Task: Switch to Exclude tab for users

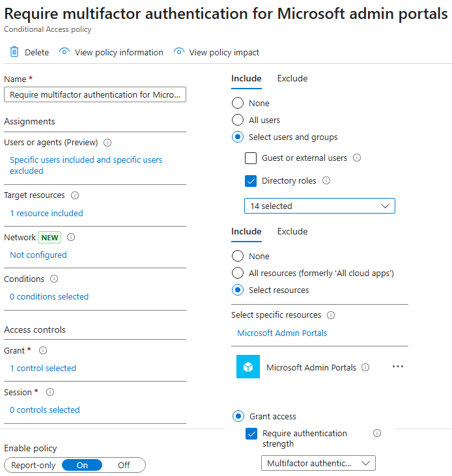Action: click(292, 79)
